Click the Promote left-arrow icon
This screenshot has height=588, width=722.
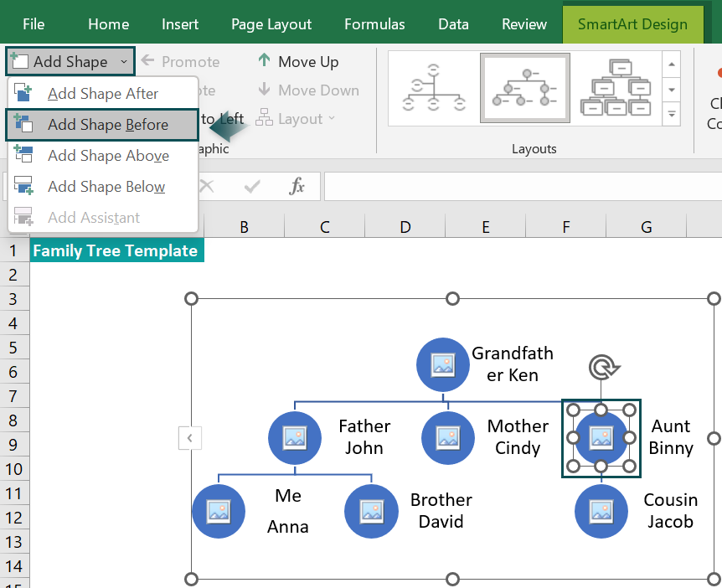tap(147, 60)
